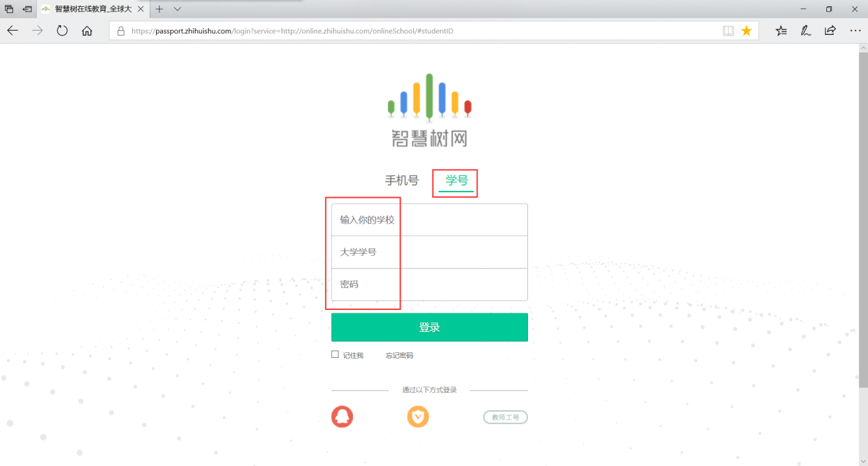Open reading view icon in address bar

click(728, 31)
